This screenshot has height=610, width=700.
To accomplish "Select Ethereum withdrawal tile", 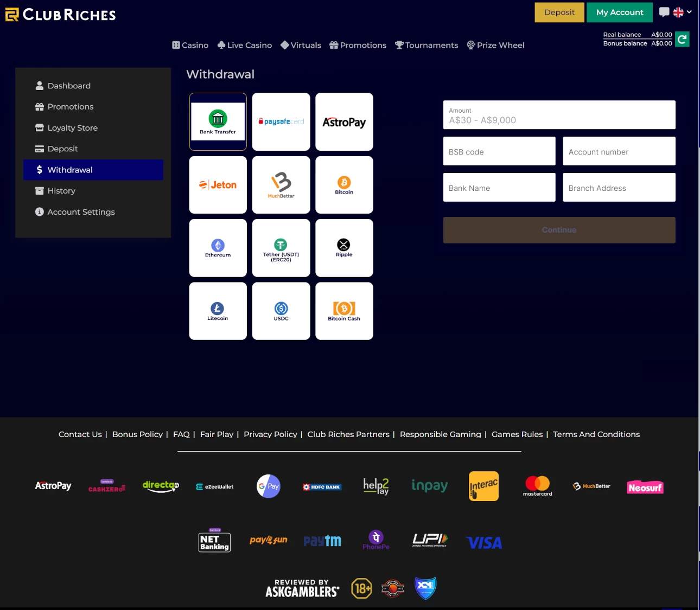I will (218, 248).
